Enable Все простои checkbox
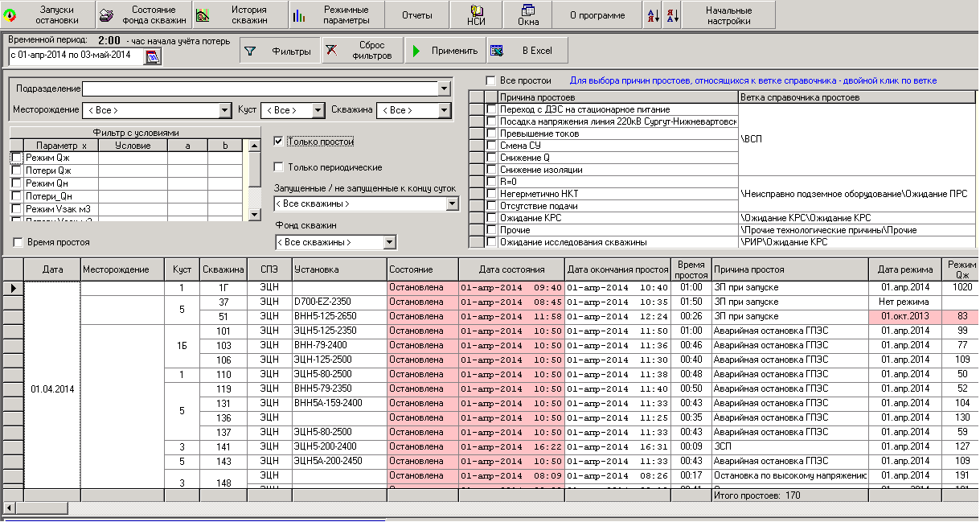The width and height of the screenshot is (980, 522). click(x=490, y=80)
